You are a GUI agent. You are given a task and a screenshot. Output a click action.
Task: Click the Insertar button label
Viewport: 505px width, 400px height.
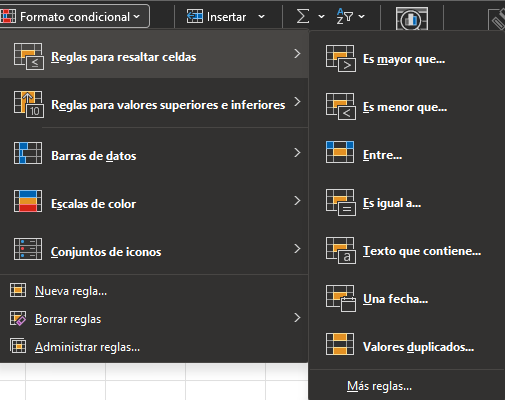226,17
